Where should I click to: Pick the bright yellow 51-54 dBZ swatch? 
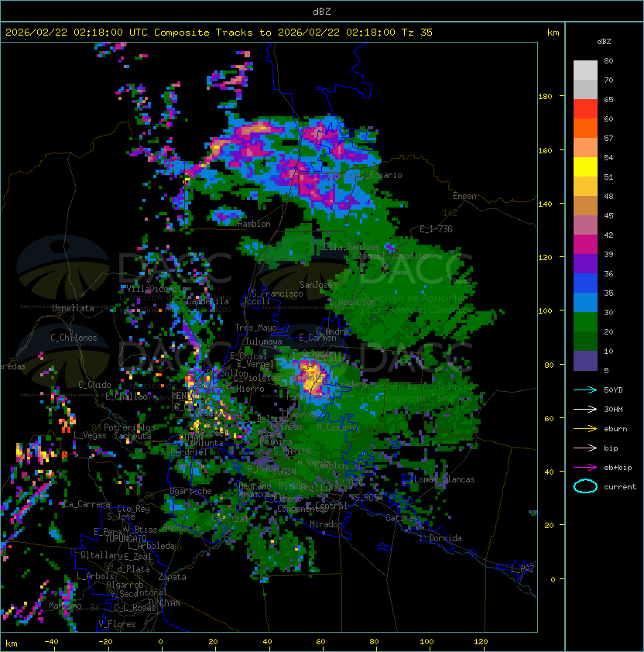pyautogui.click(x=585, y=166)
